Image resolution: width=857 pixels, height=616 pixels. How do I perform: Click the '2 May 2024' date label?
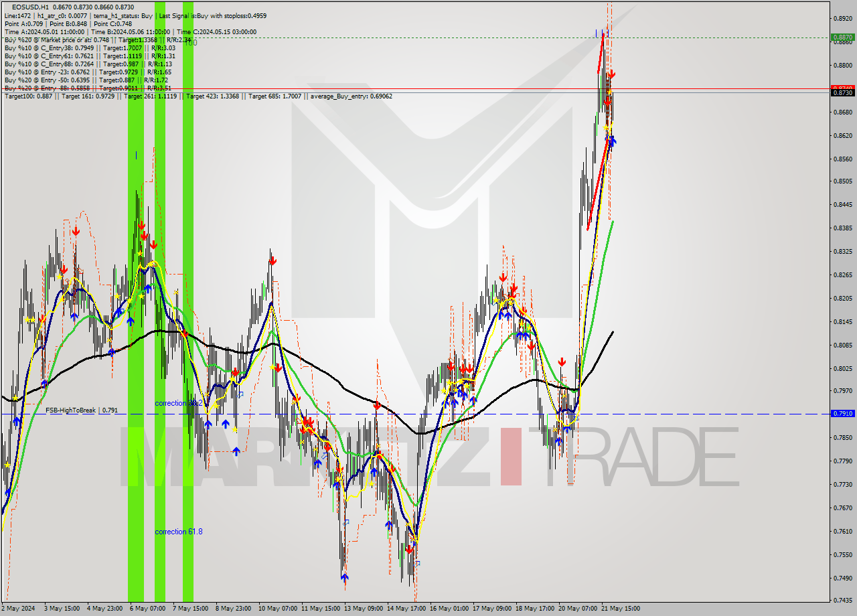click(x=19, y=609)
